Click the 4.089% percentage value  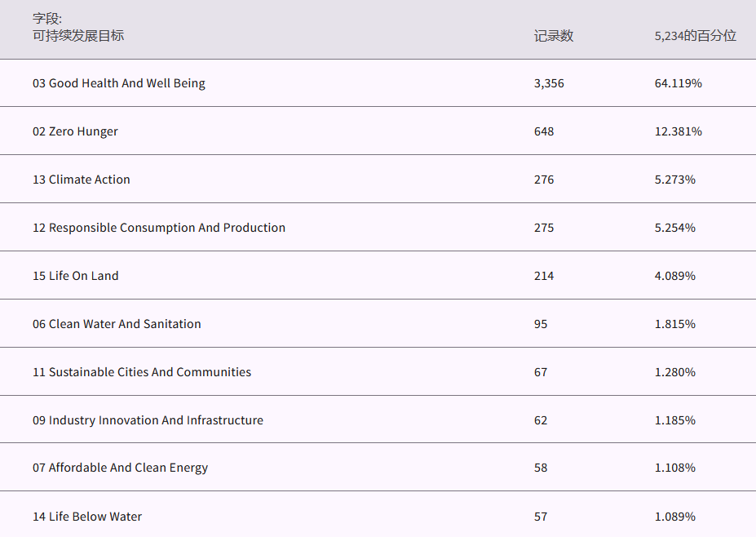click(674, 276)
